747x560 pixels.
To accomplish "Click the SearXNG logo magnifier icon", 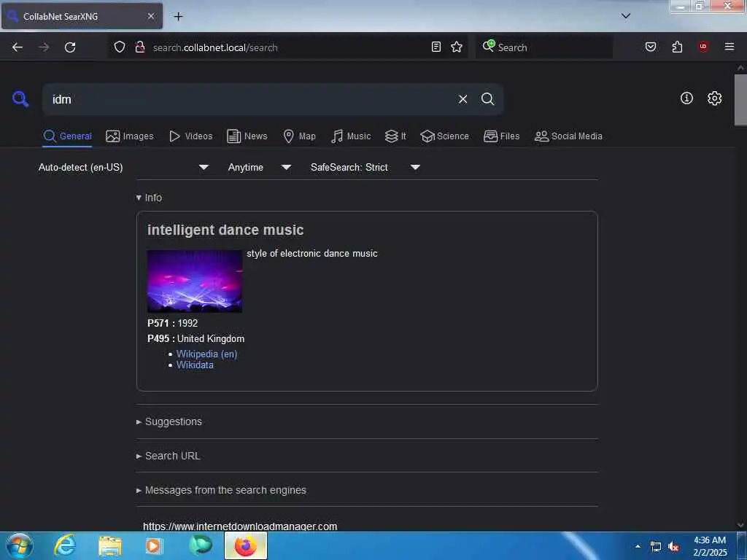I will (20, 99).
